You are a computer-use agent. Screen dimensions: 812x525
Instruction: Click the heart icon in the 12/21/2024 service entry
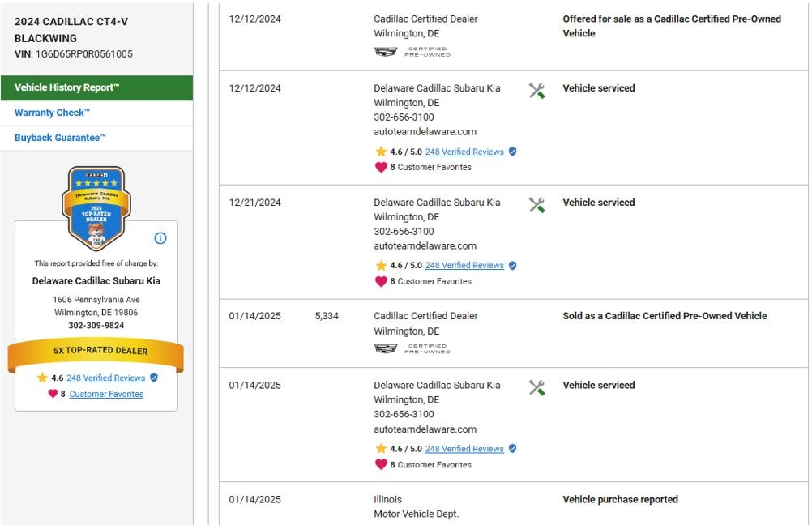click(x=381, y=281)
